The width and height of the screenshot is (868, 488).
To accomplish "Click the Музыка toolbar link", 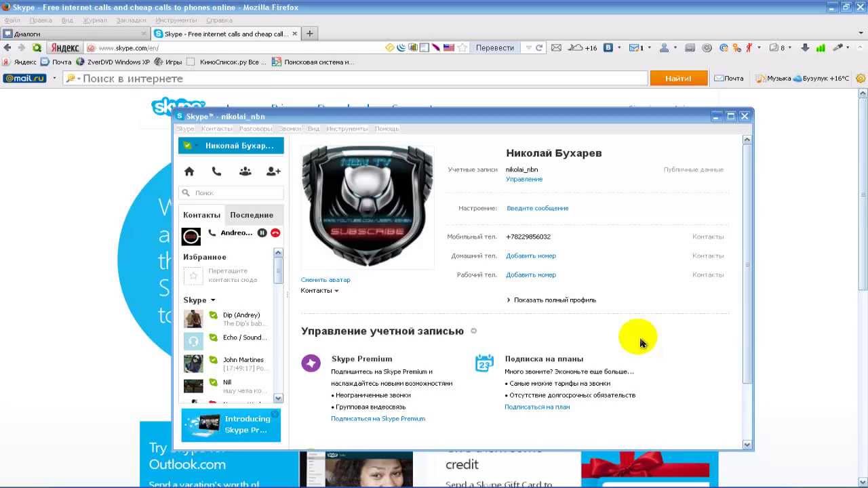I will [773, 79].
